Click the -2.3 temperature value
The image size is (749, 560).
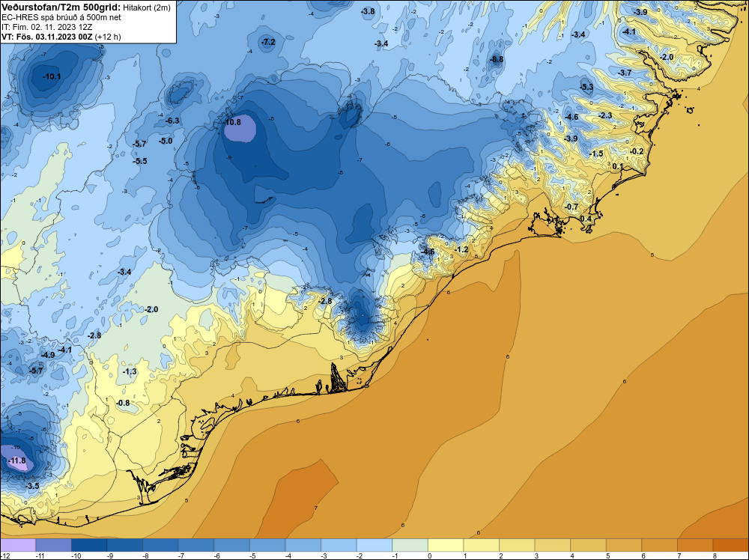click(x=605, y=115)
